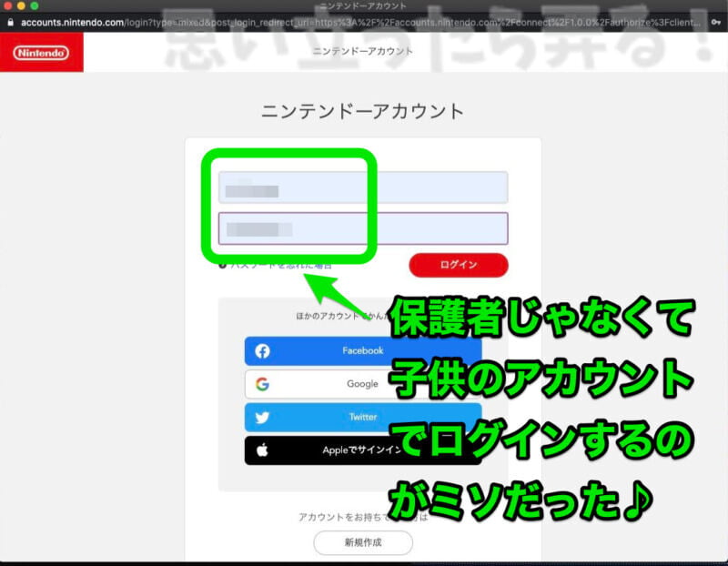Click the Apple logo icon

(262, 450)
